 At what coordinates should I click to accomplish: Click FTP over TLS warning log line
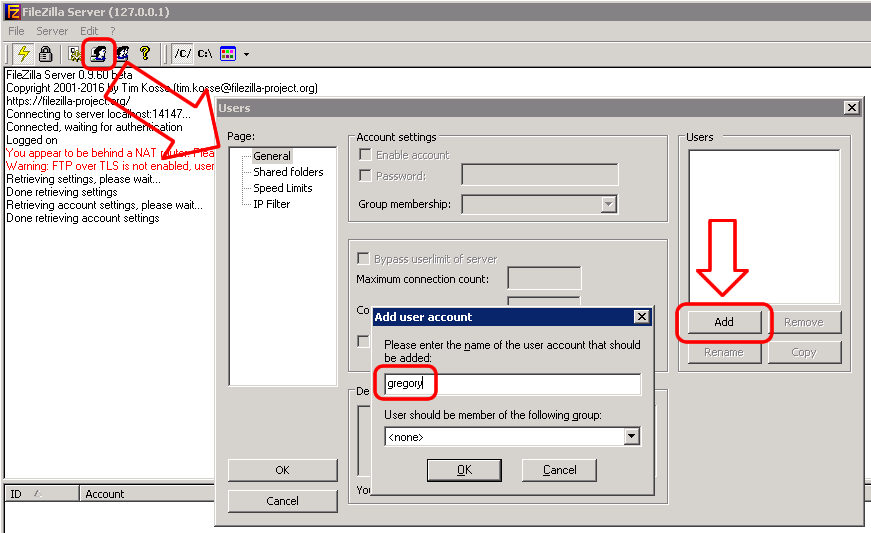click(x=110, y=166)
